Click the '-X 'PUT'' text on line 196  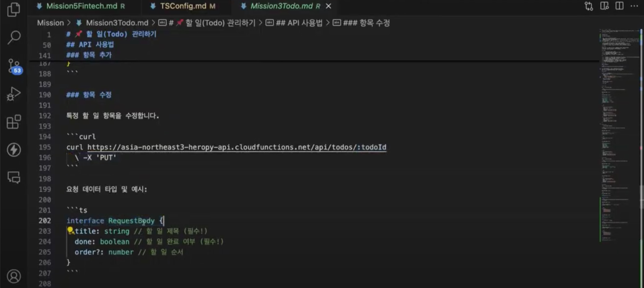point(100,158)
